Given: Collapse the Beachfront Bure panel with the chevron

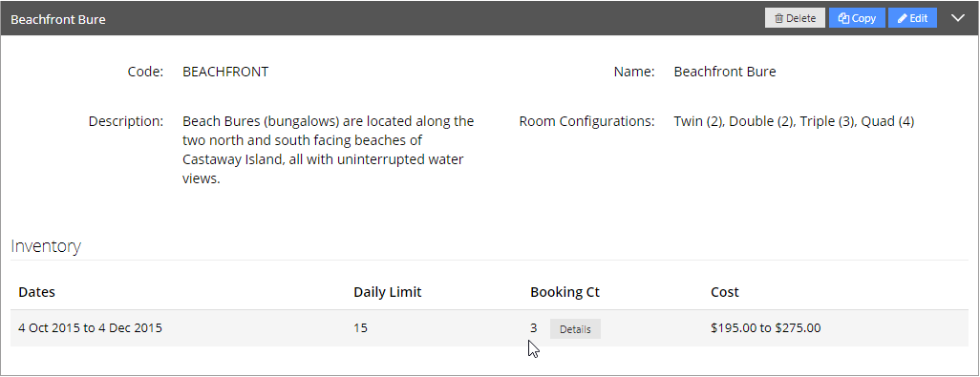Looking at the screenshot, I should pos(958,18).
